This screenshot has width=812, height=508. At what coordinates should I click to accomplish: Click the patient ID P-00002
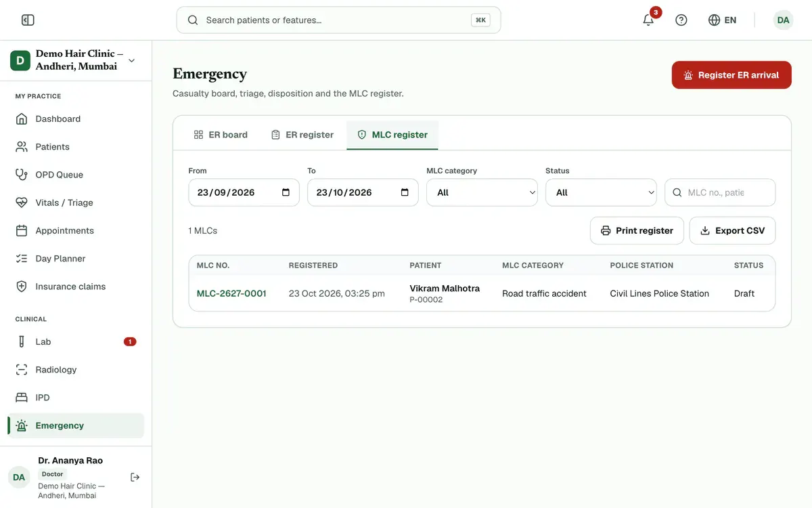426,299
